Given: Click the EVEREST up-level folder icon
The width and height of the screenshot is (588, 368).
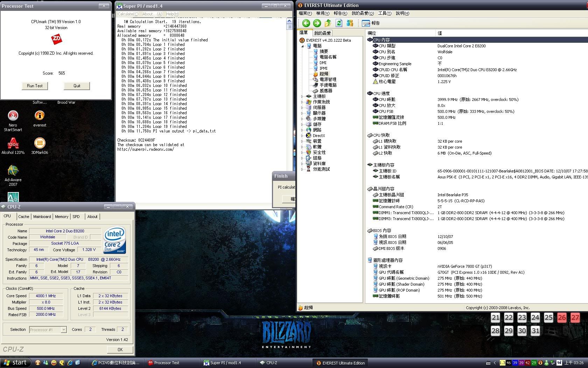Looking at the screenshot, I should tap(328, 23).
